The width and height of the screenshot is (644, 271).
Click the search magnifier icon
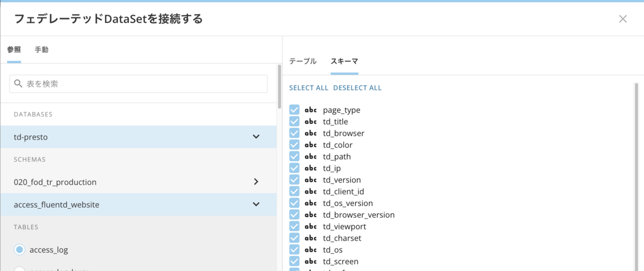tap(18, 84)
